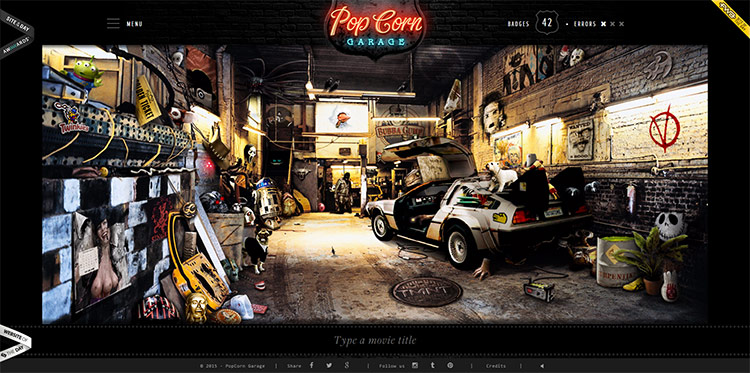Screen dimensions: 750x373
Task: Share on Twitter via footer icon
Action: 329,365
